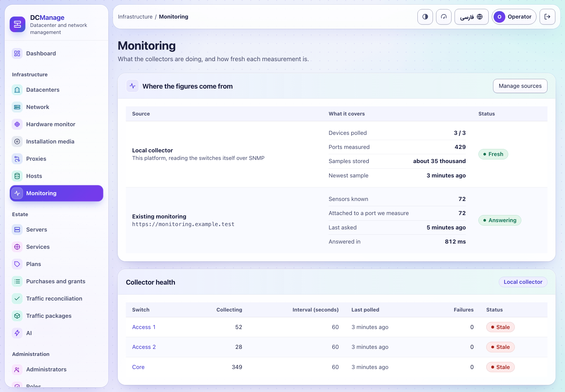
Task: Click the Proxies route icon
Action: pos(17,159)
